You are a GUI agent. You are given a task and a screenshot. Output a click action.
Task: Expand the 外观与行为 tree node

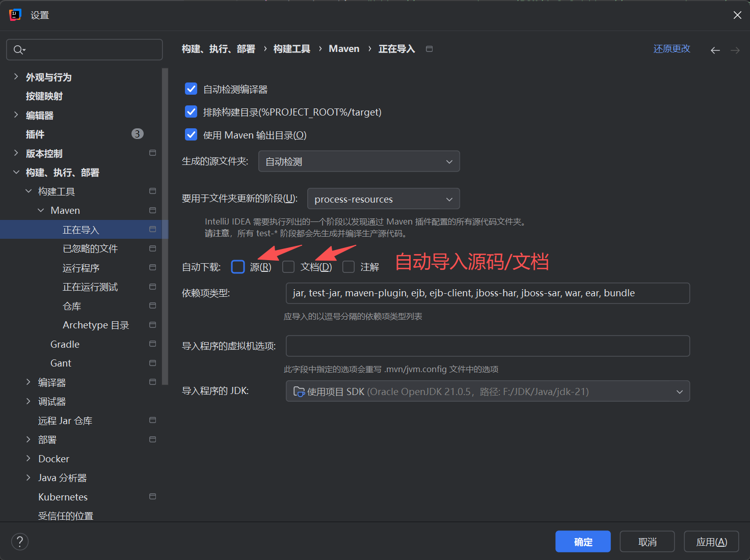coord(16,77)
